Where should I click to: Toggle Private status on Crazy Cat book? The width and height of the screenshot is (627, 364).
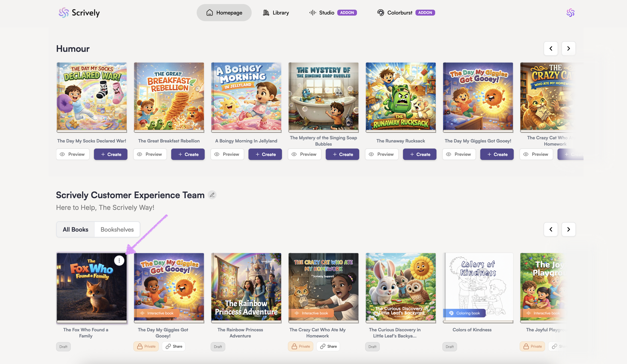[x=300, y=346]
